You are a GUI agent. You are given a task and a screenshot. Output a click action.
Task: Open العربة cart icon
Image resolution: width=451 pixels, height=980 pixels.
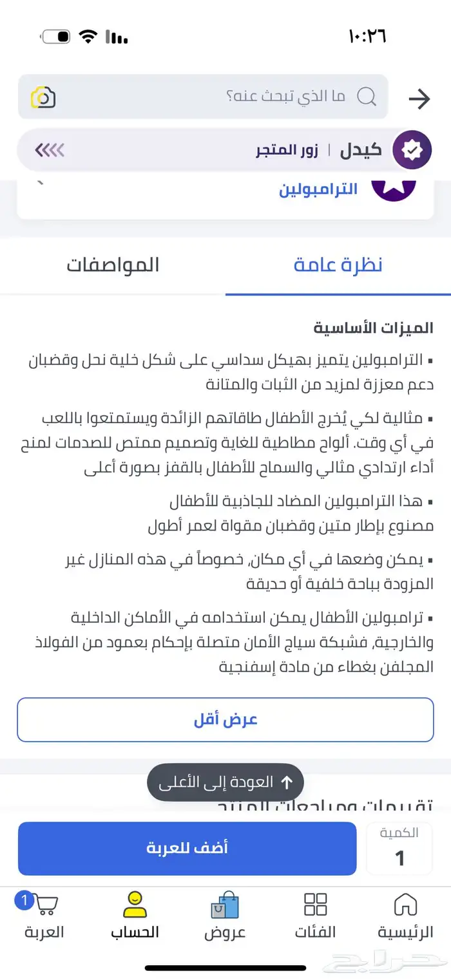(x=44, y=904)
